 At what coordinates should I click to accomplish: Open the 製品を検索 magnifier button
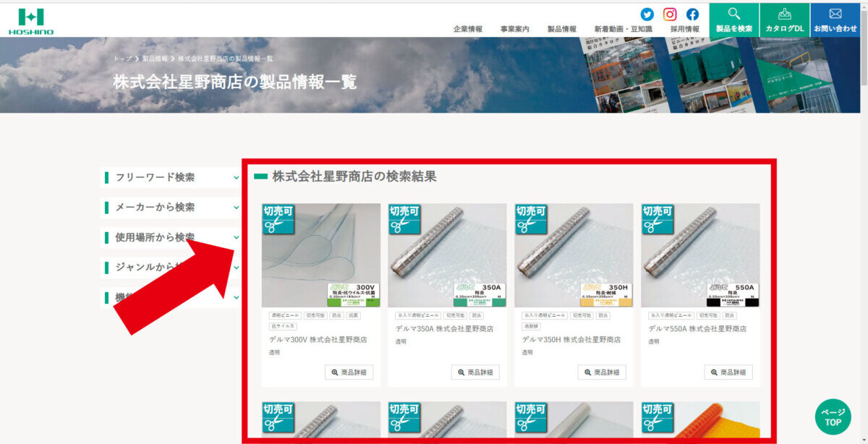pos(733,20)
